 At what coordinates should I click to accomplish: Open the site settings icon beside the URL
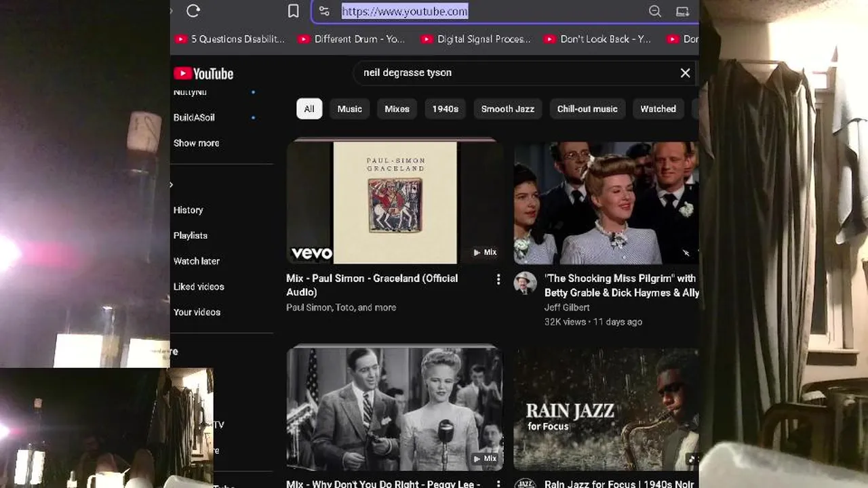(x=324, y=11)
